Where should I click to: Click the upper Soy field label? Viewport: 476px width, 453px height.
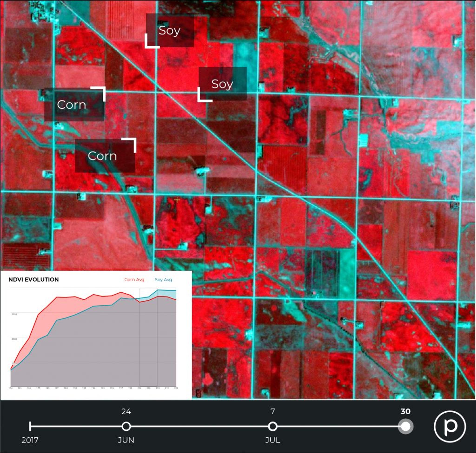pos(170,31)
